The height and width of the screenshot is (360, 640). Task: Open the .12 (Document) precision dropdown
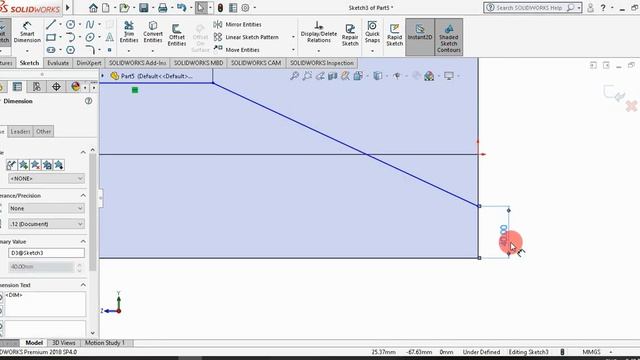coord(46,224)
